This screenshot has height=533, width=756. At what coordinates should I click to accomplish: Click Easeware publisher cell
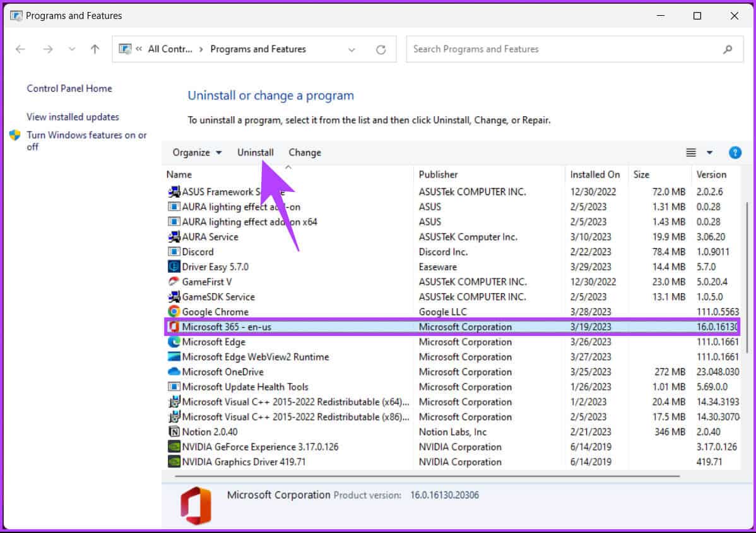pyautogui.click(x=438, y=266)
